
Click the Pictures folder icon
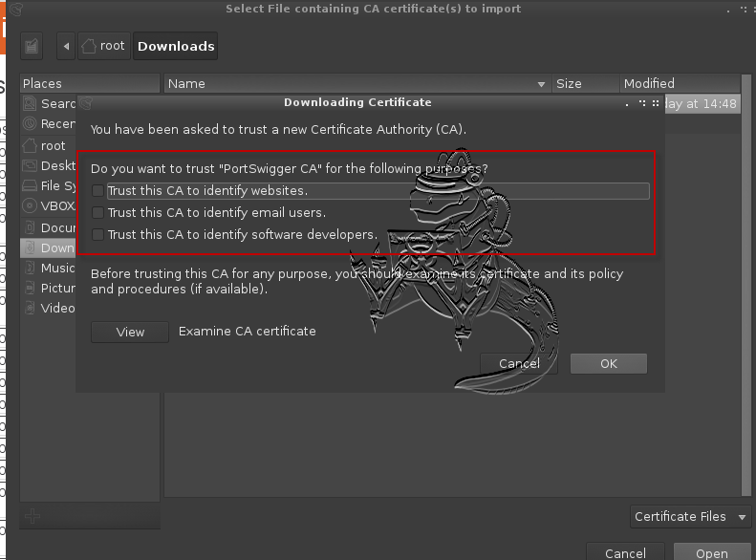coord(30,288)
